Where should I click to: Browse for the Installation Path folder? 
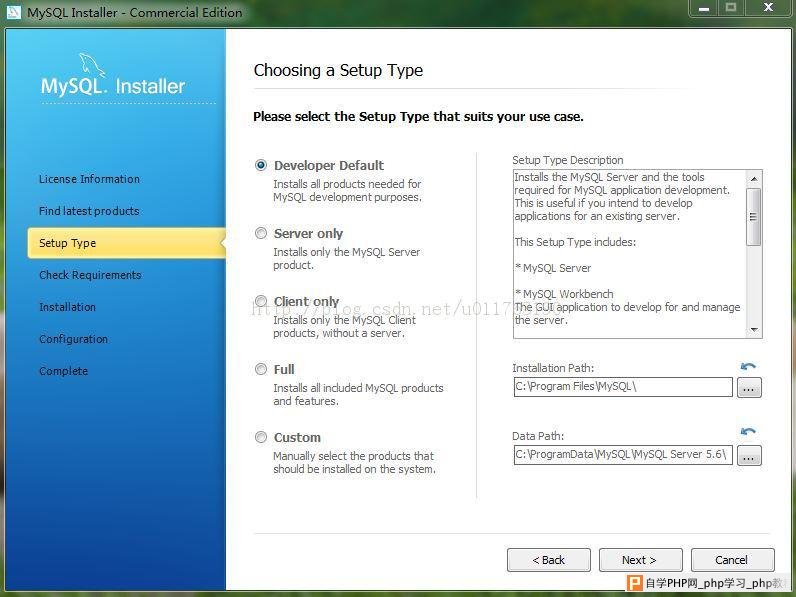pos(749,388)
